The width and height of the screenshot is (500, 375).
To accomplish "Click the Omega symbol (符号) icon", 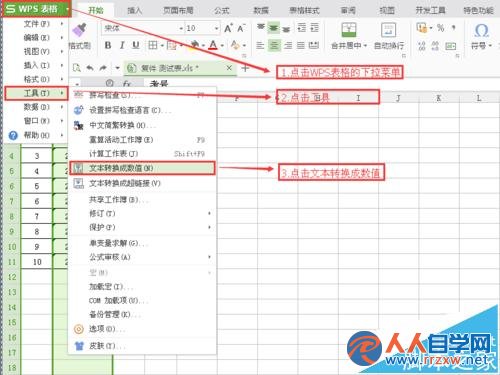I will pyautogui.click(x=481, y=31).
